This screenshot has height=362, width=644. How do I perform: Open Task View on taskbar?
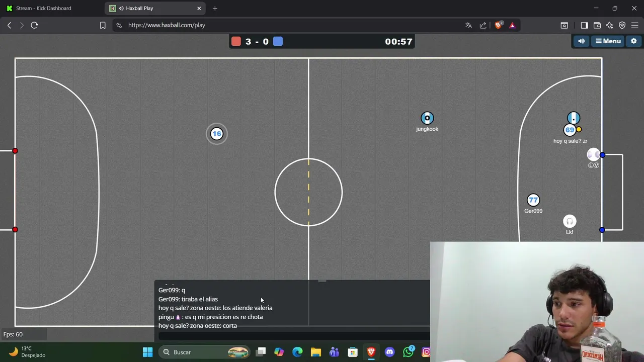pos(261,352)
